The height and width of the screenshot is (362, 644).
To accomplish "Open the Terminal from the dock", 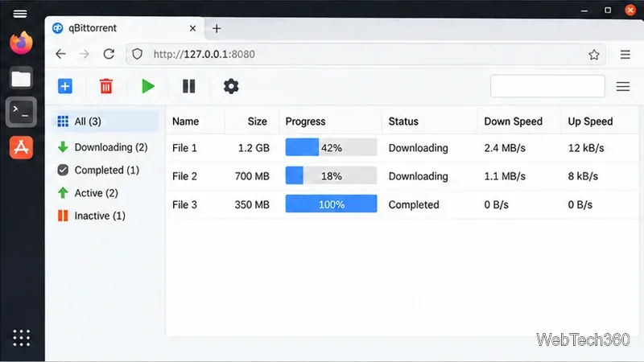I will point(21,112).
